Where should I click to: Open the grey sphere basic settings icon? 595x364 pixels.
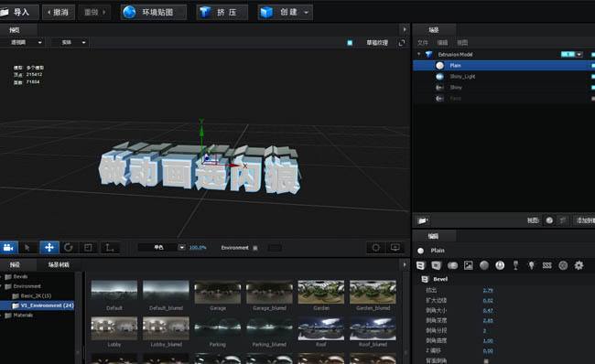tap(484, 265)
